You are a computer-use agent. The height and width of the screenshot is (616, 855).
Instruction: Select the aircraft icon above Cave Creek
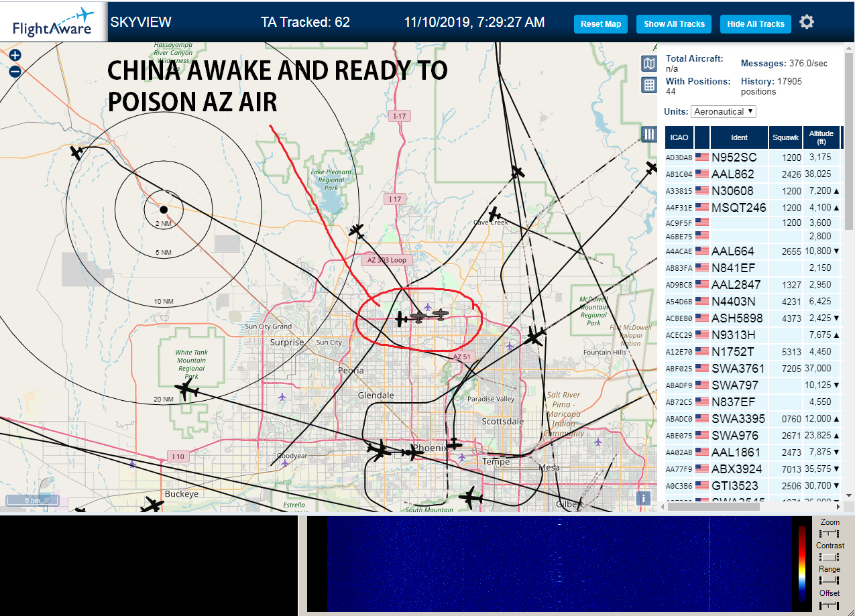point(494,215)
